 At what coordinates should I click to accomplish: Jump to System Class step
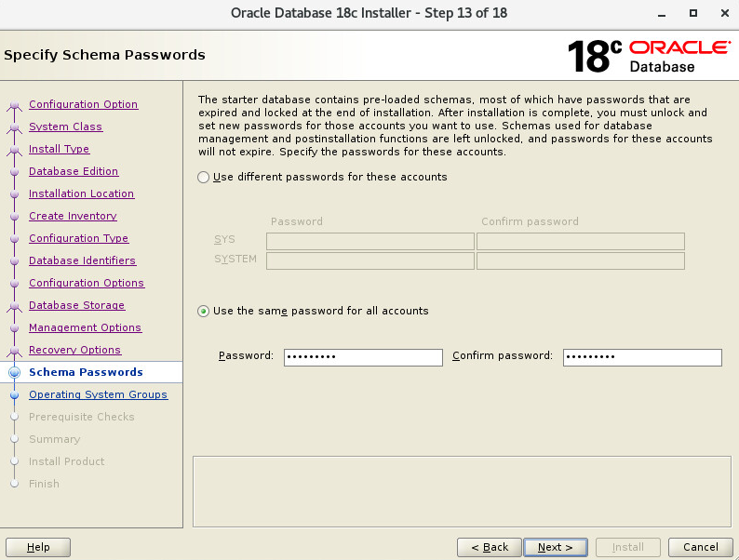click(65, 127)
